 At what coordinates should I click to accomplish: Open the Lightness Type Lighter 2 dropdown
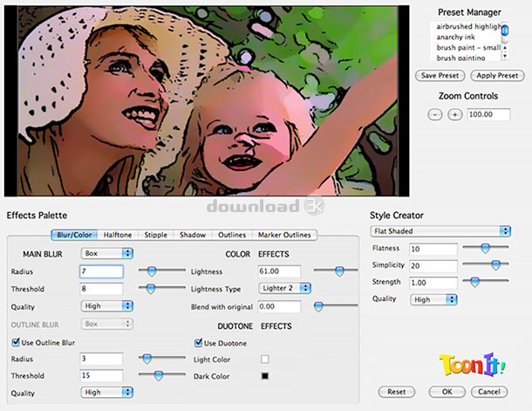284,288
